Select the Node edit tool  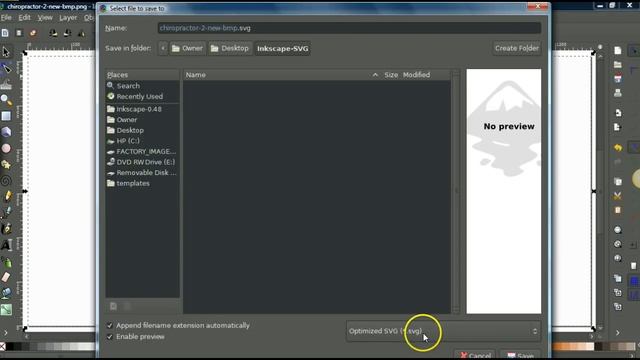pyautogui.click(x=6, y=68)
